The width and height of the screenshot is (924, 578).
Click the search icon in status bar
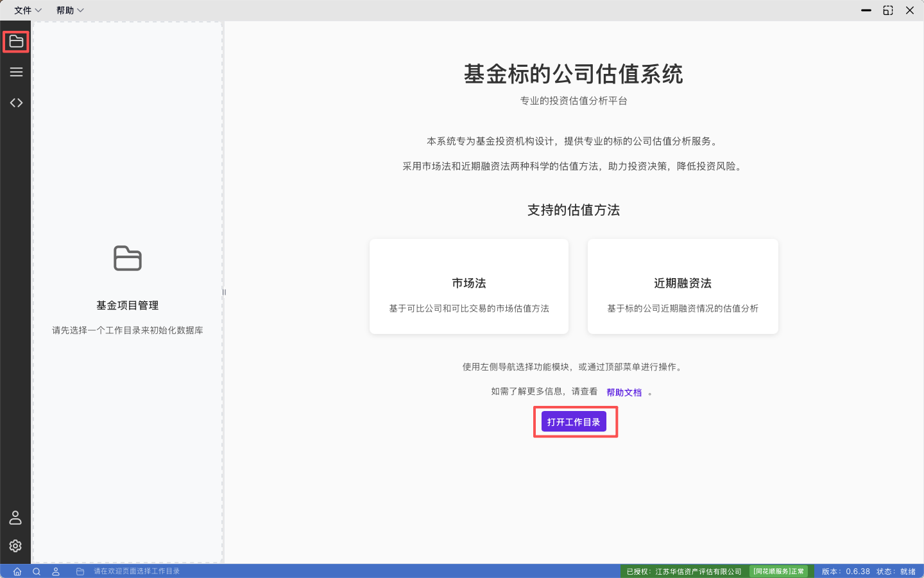37,572
